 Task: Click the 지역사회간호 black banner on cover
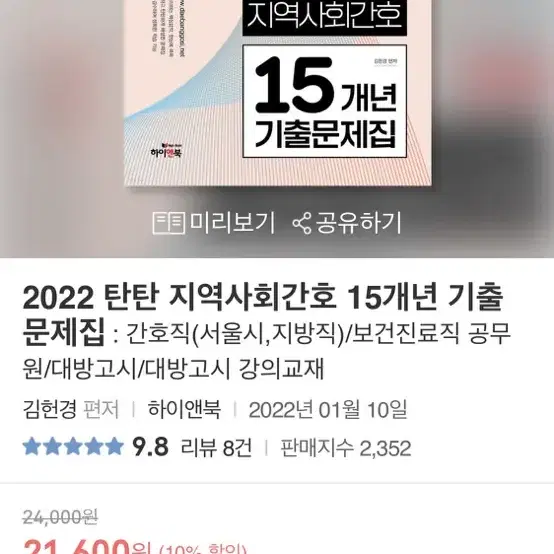(x=325, y=17)
